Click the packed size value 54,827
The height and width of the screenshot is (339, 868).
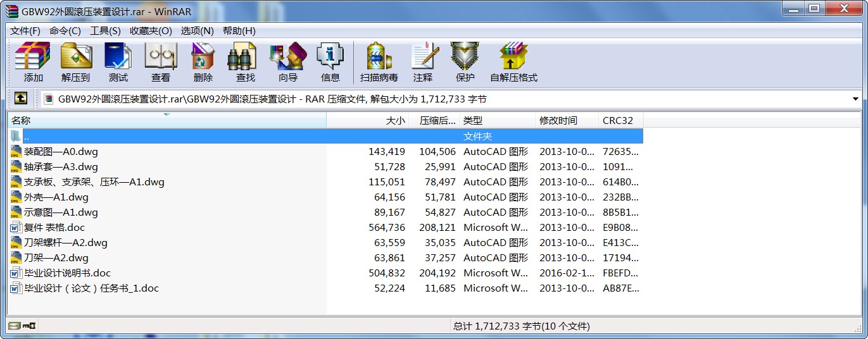click(440, 213)
